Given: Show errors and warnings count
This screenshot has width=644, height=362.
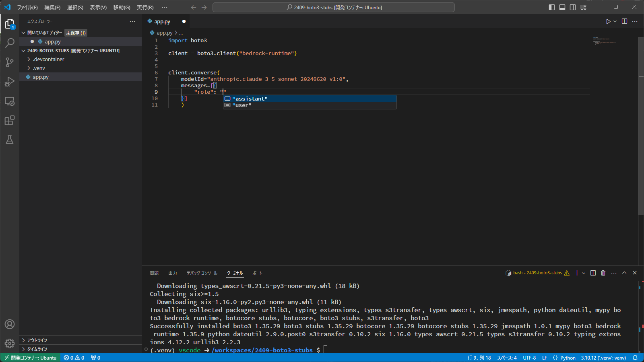Looking at the screenshot, I should [74, 358].
